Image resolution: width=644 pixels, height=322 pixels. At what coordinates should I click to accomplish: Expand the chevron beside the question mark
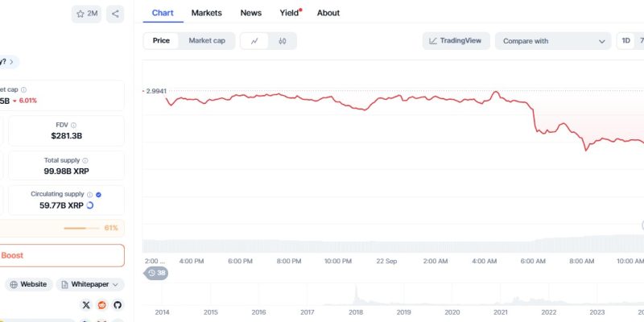pyautogui.click(x=13, y=61)
